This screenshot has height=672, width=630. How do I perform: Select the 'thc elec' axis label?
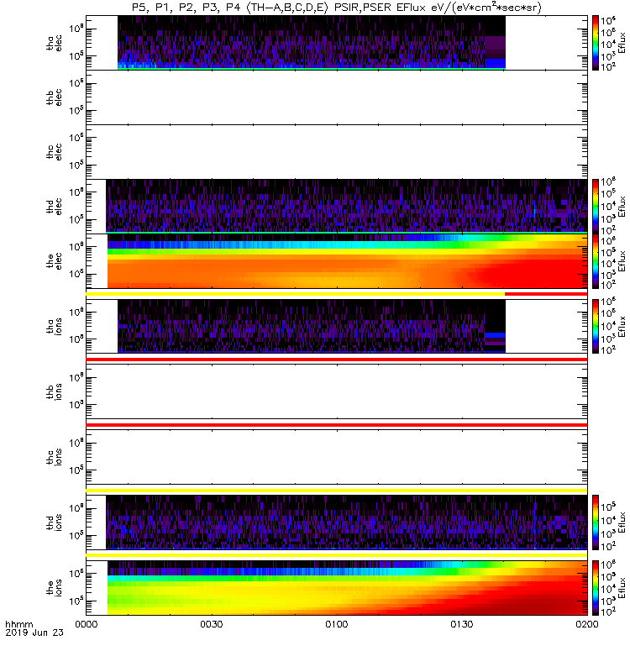coord(55,152)
